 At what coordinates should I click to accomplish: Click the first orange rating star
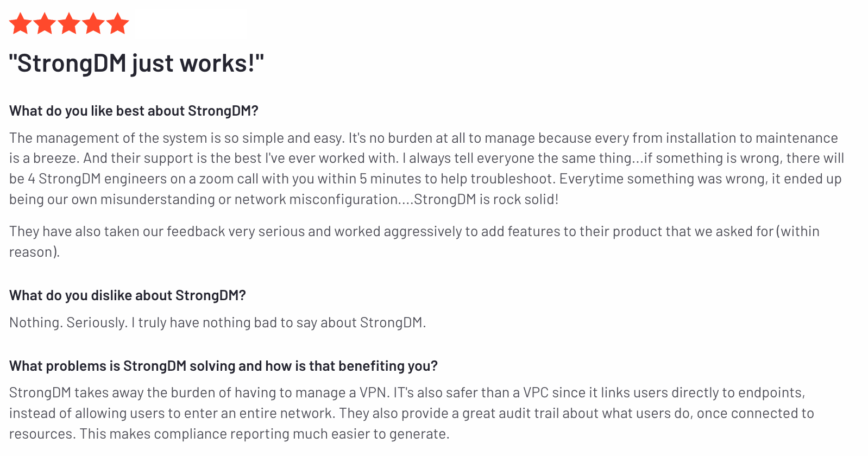click(x=21, y=24)
